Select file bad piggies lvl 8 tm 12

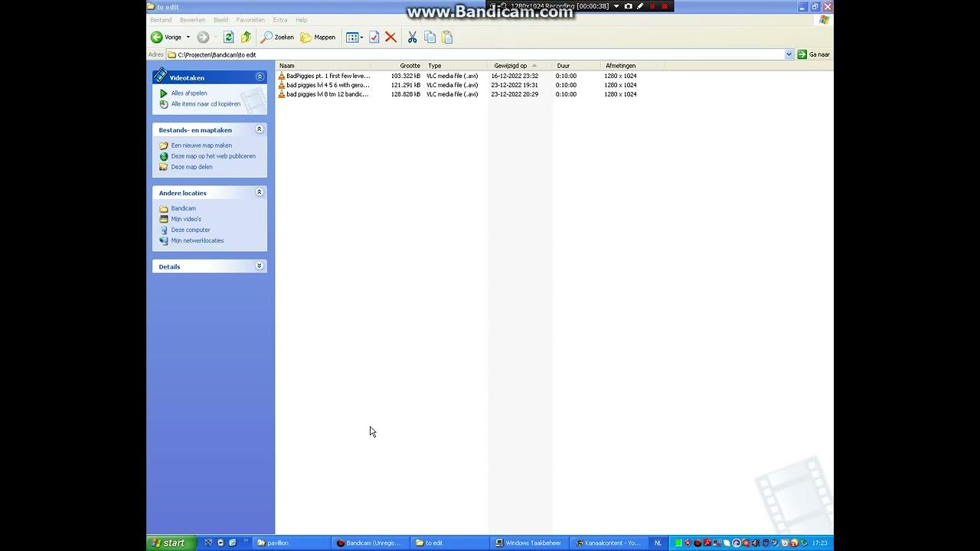pos(324,94)
